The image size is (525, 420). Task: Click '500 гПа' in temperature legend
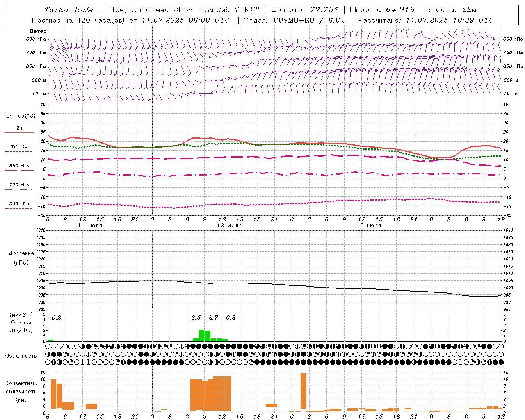[19, 204]
